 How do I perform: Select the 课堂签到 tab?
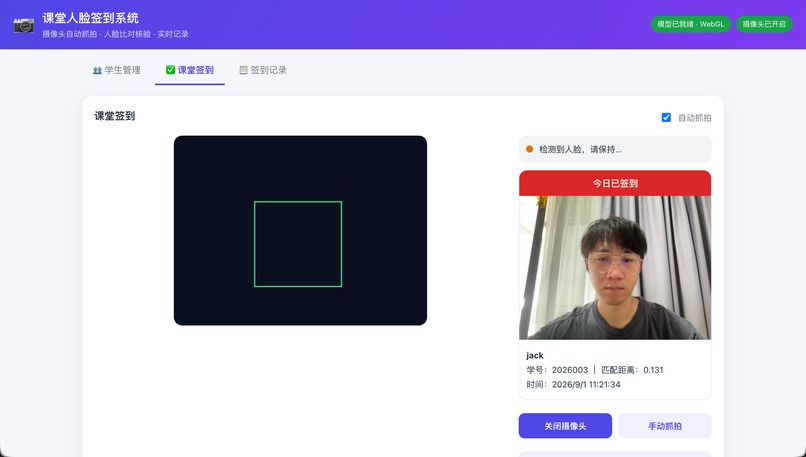pos(190,70)
